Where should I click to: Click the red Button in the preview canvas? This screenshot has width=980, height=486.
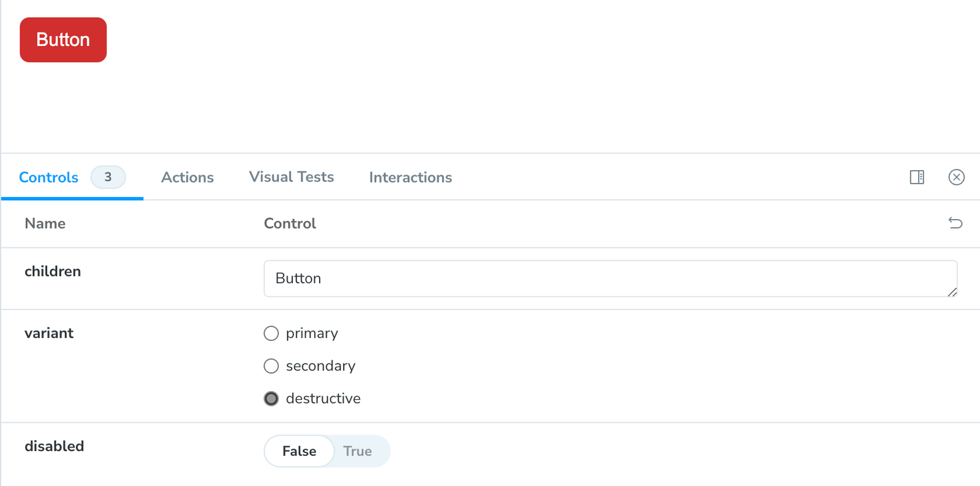(62, 39)
